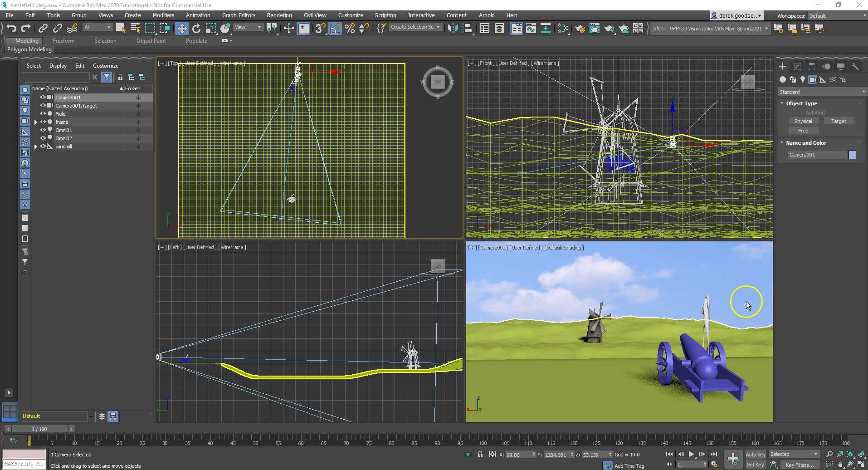
Task: Switch to the Cameras category icon
Action: click(x=812, y=79)
